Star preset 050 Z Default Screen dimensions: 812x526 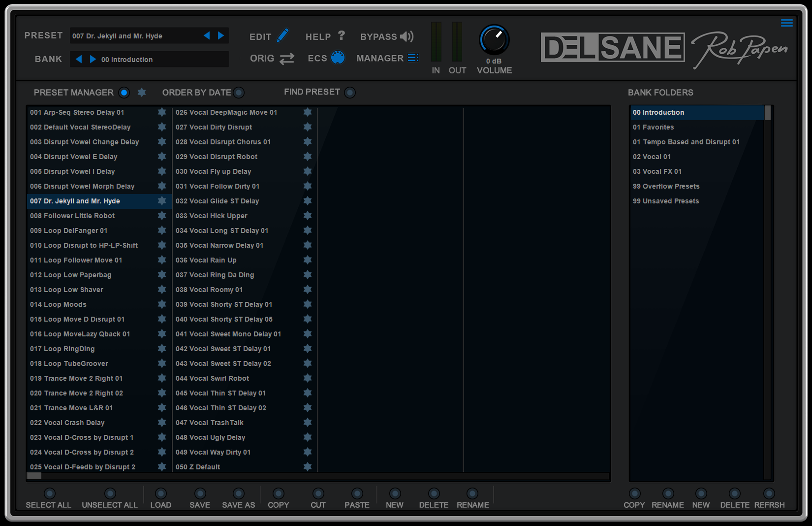coord(308,467)
